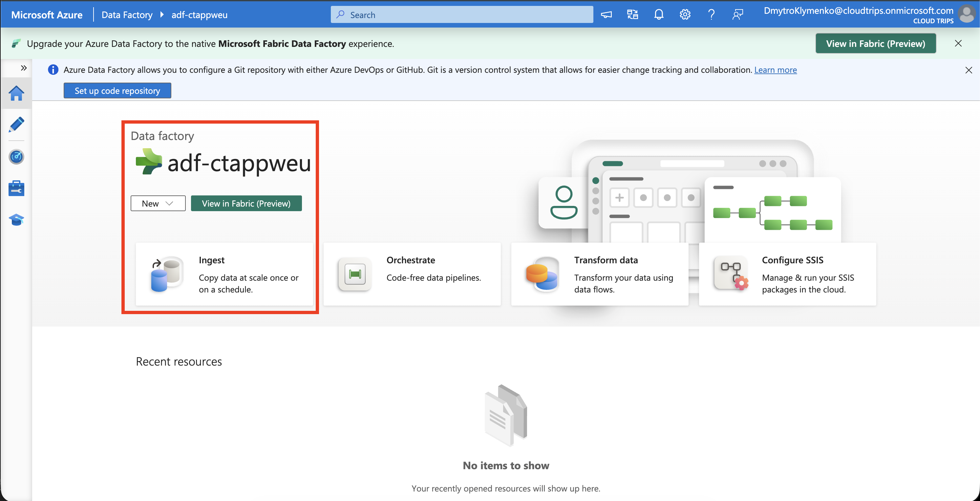Click the data factory logo beside adf-ctappweu
Image resolution: width=980 pixels, height=501 pixels.
(149, 161)
